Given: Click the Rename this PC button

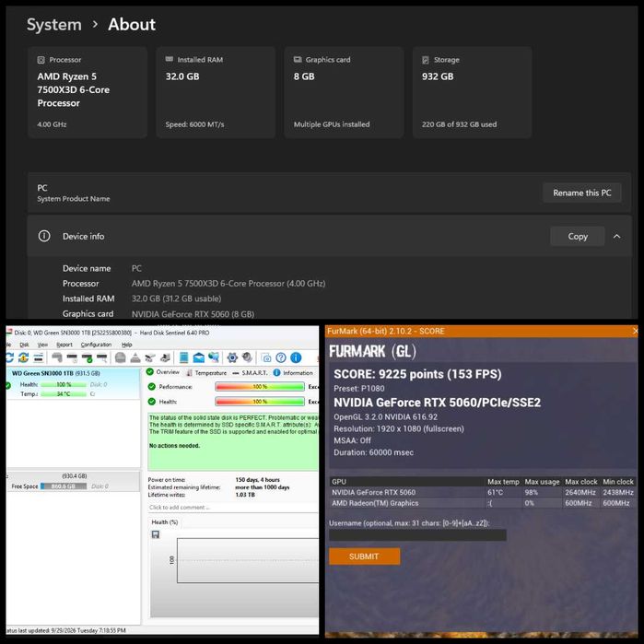Looking at the screenshot, I should tap(582, 193).
